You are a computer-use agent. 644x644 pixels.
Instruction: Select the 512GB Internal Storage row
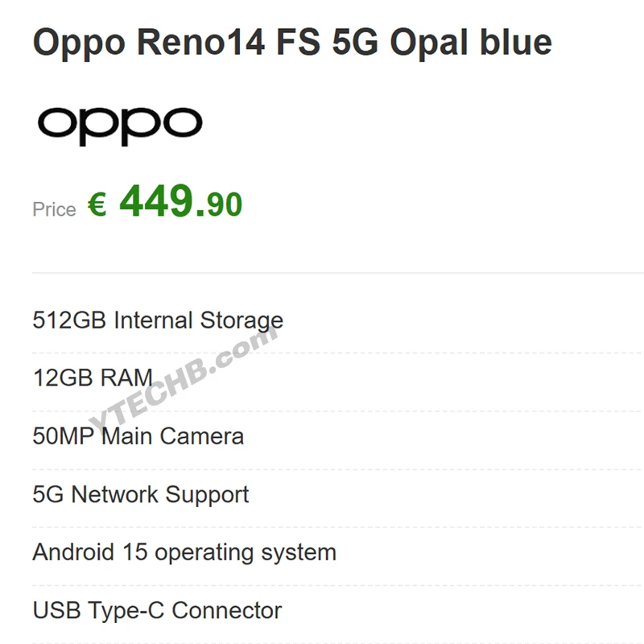tap(158, 320)
